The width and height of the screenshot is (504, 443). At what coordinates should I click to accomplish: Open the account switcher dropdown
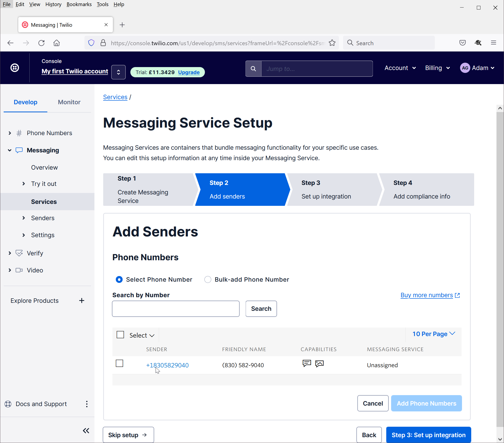(x=118, y=72)
